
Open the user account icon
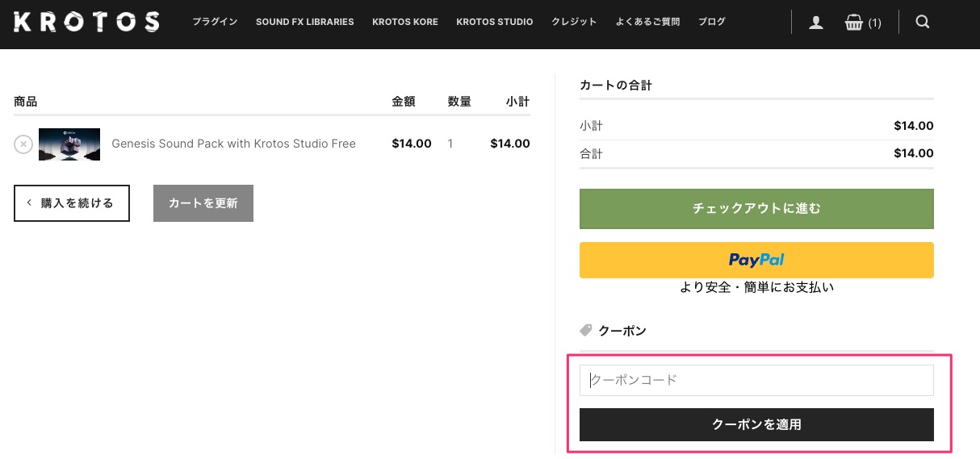(x=816, y=23)
